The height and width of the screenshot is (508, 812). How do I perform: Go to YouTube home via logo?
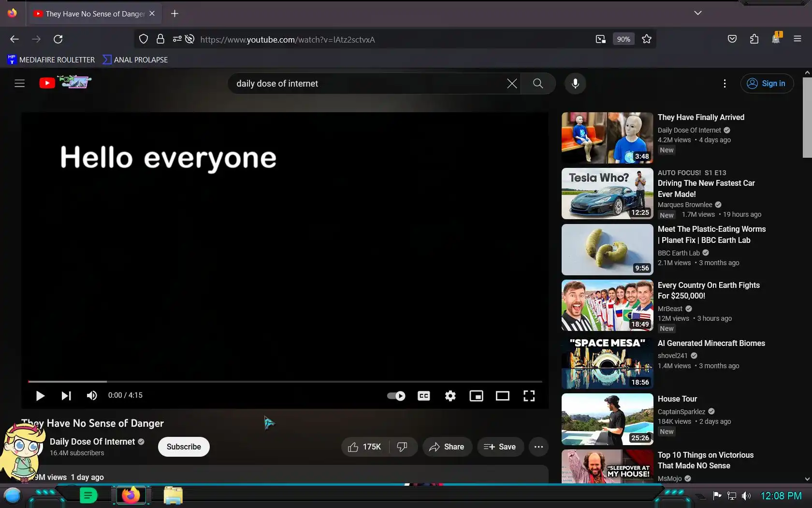point(65,83)
